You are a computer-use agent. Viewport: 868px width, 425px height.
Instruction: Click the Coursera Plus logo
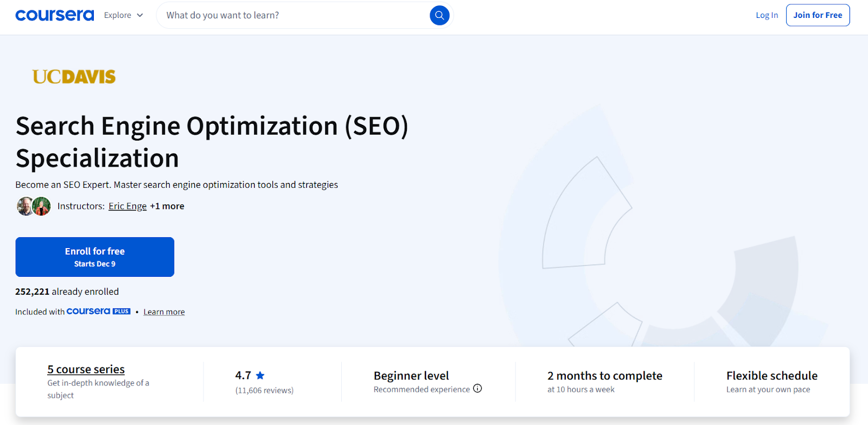click(x=98, y=312)
